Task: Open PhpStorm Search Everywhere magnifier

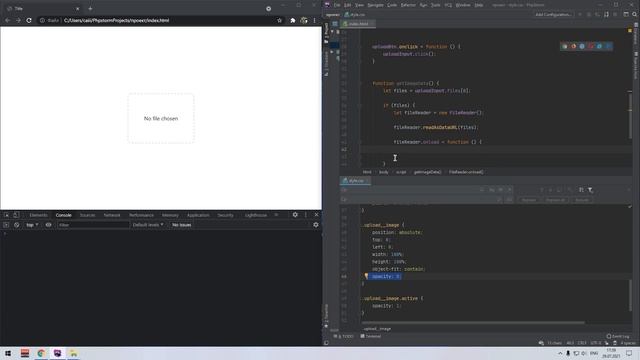Action: pos(635,14)
